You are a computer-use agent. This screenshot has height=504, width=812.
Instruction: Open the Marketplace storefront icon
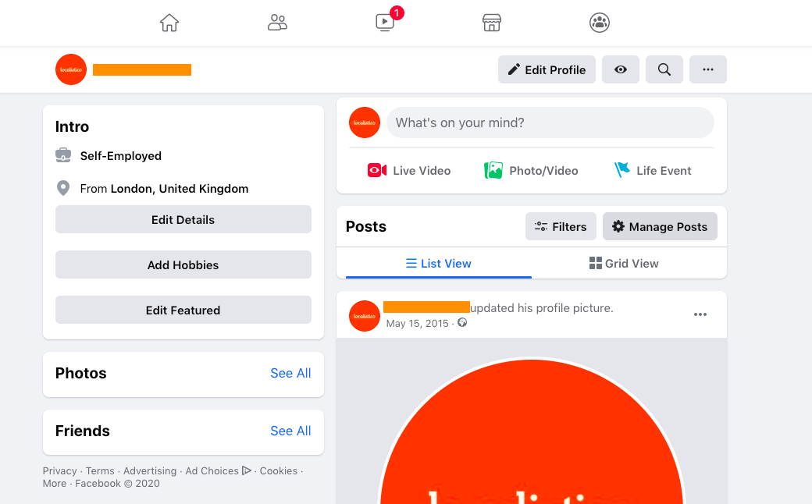(x=491, y=23)
